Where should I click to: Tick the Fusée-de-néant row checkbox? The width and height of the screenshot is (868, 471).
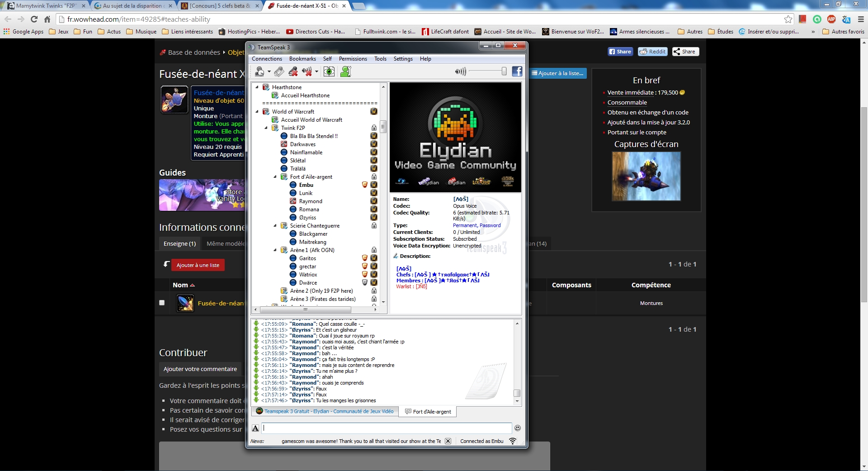coord(162,303)
